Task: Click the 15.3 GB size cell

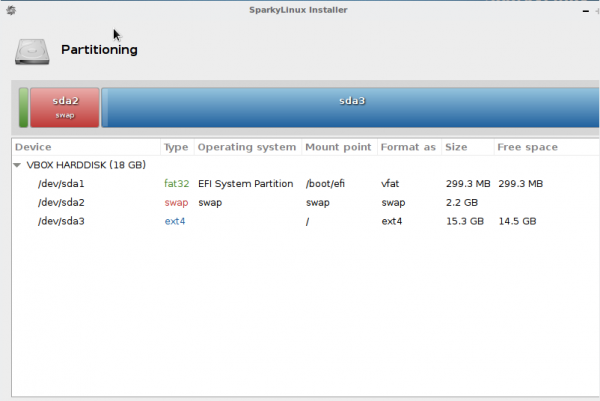Action: (465, 221)
